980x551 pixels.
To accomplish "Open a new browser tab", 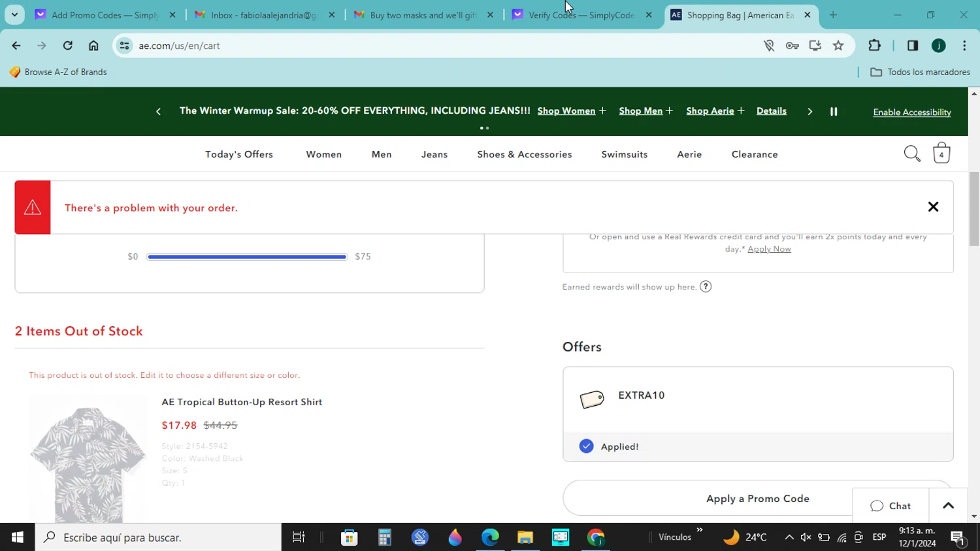I will (833, 14).
